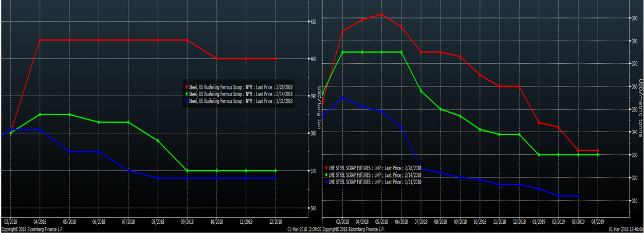Click the 04/2019 x-axis date label
The width and height of the screenshot is (644, 233).
click(x=597, y=222)
